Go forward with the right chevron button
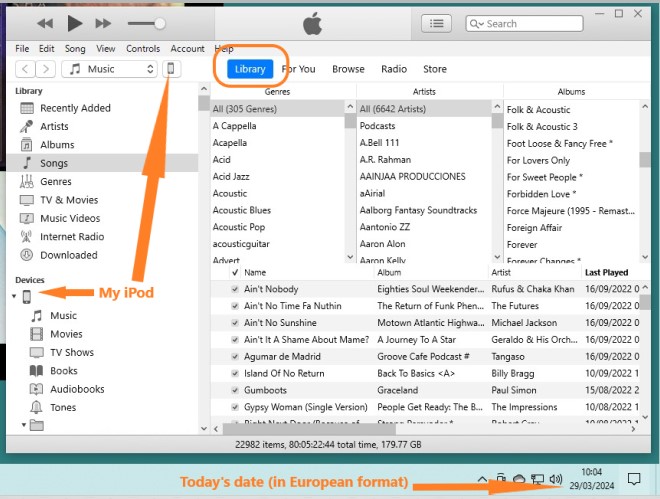Image resolution: width=660 pixels, height=499 pixels. coord(45,69)
